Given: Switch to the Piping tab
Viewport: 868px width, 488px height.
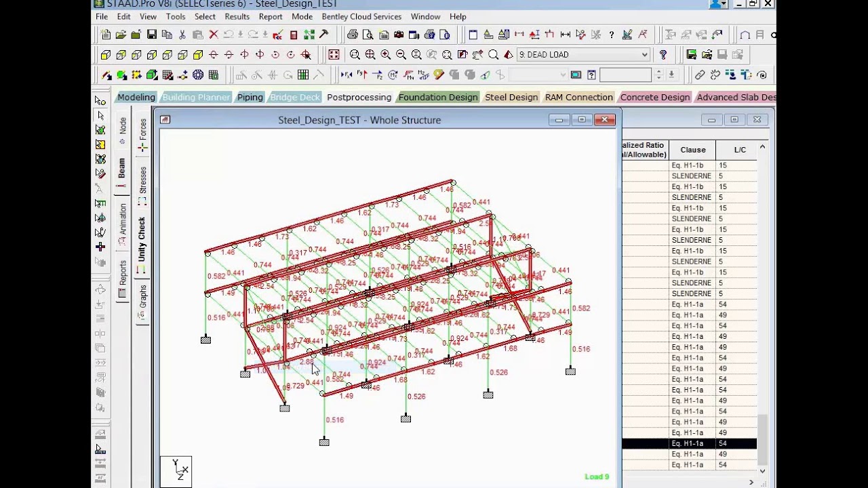Looking at the screenshot, I should pyautogui.click(x=250, y=97).
